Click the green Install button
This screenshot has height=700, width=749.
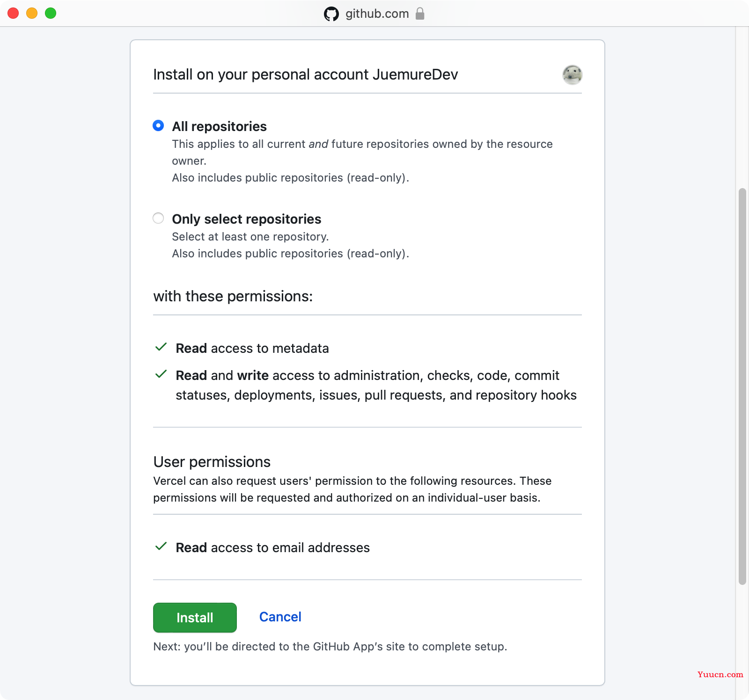pyautogui.click(x=195, y=617)
